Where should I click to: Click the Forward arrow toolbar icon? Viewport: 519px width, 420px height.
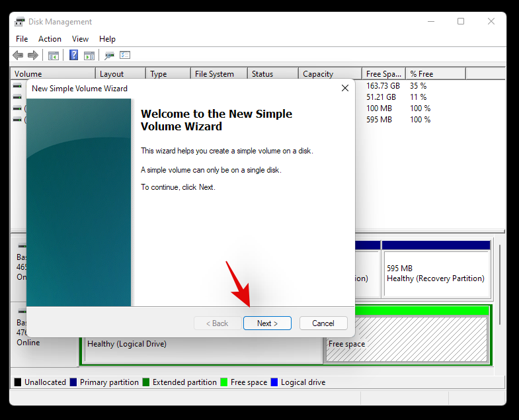(x=32, y=56)
